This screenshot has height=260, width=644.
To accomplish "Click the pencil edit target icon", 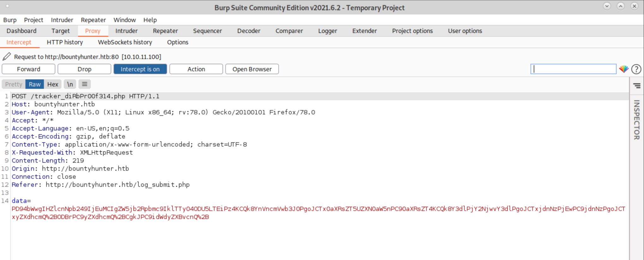I will (x=7, y=57).
